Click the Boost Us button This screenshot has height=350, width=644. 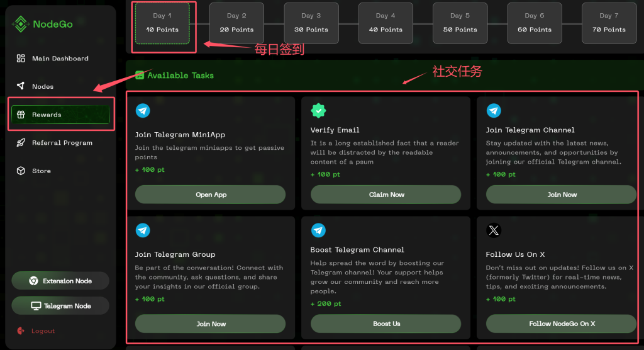tap(386, 324)
